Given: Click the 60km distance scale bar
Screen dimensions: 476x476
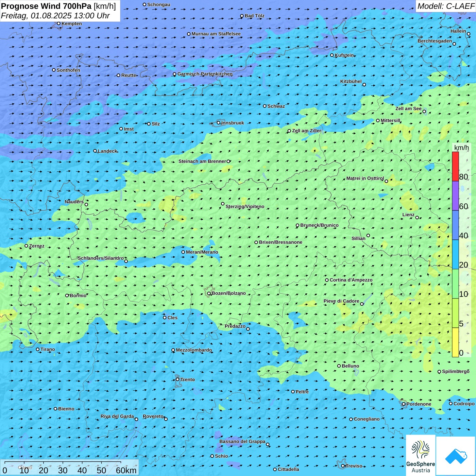Looking at the screenshot, I should point(63,462).
